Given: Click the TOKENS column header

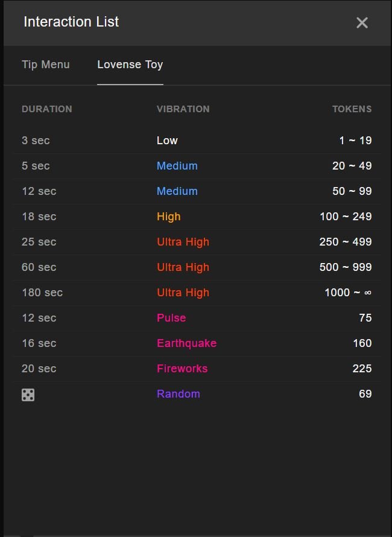Looking at the screenshot, I should [352, 109].
